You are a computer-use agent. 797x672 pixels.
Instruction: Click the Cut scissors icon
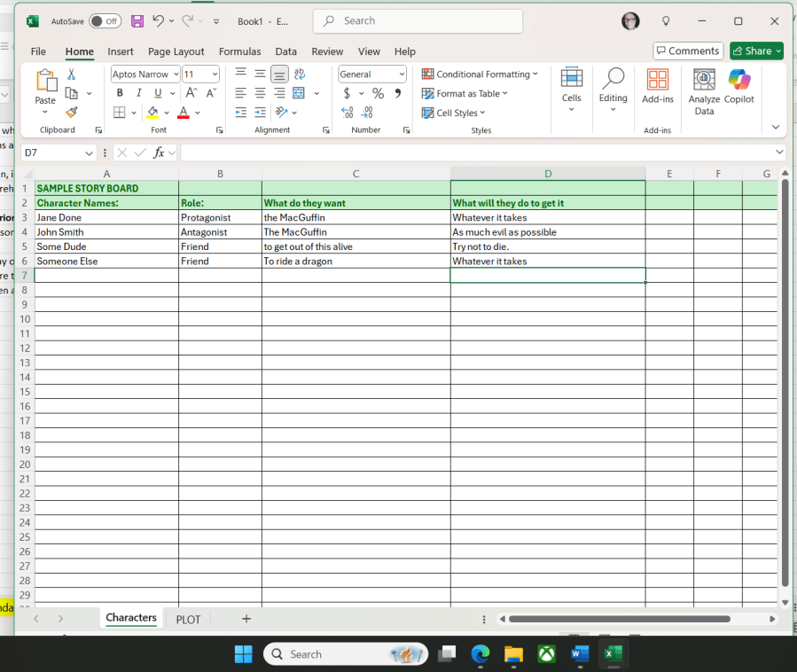point(72,74)
